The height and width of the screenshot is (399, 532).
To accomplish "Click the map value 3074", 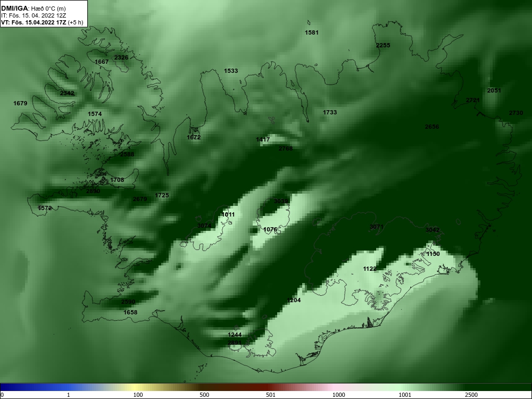I will click(x=204, y=226).
